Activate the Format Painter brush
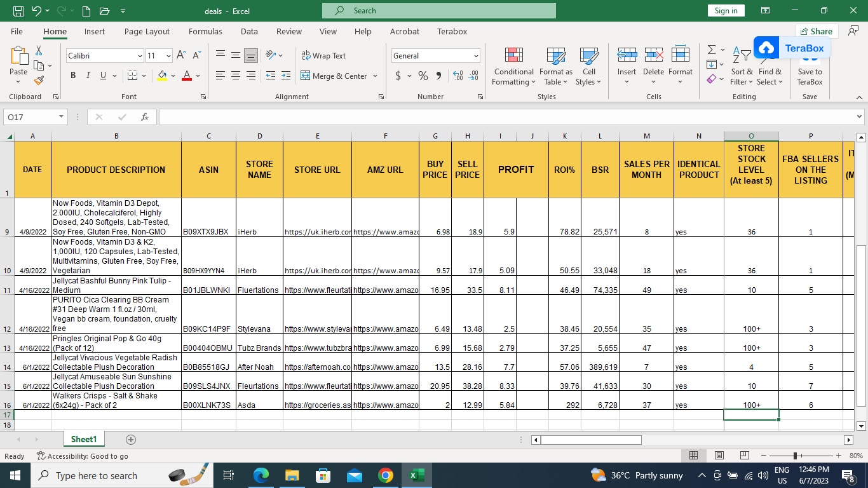The width and height of the screenshot is (868, 488). point(39,81)
